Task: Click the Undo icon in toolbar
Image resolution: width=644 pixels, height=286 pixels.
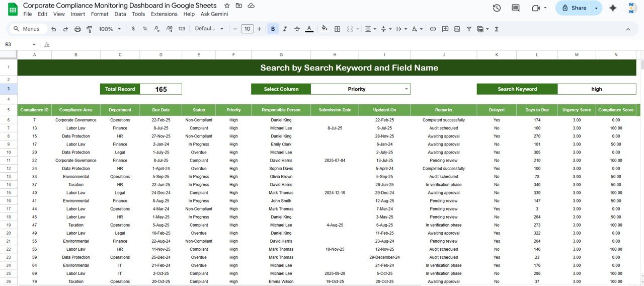Action: click(54, 29)
